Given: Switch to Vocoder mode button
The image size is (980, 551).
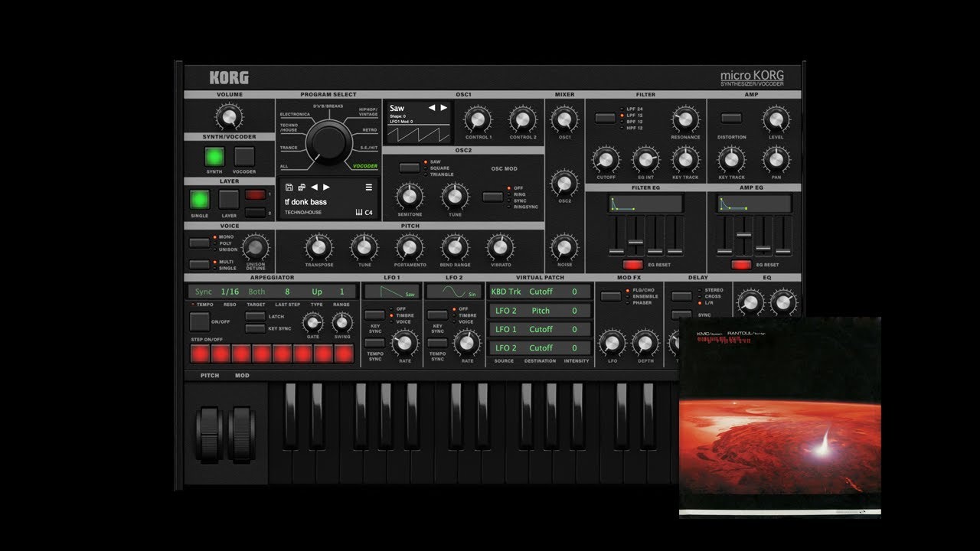Looking at the screenshot, I should (244, 157).
